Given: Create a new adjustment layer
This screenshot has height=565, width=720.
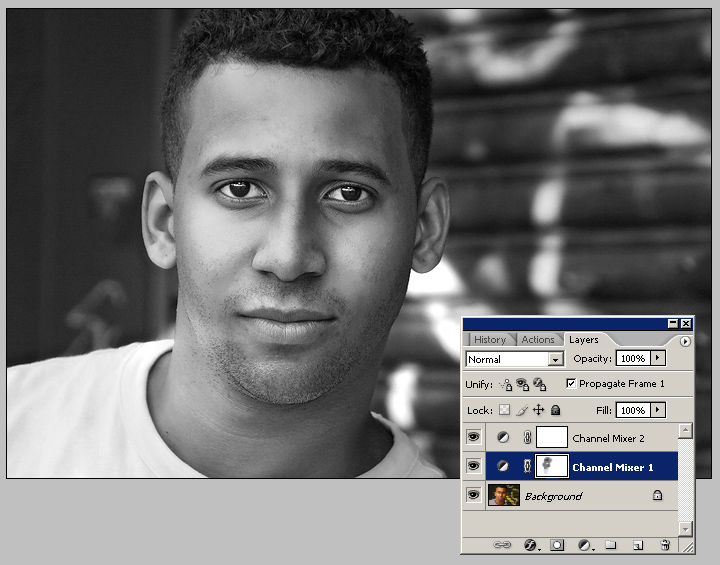Looking at the screenshot, I should (585, 545).
